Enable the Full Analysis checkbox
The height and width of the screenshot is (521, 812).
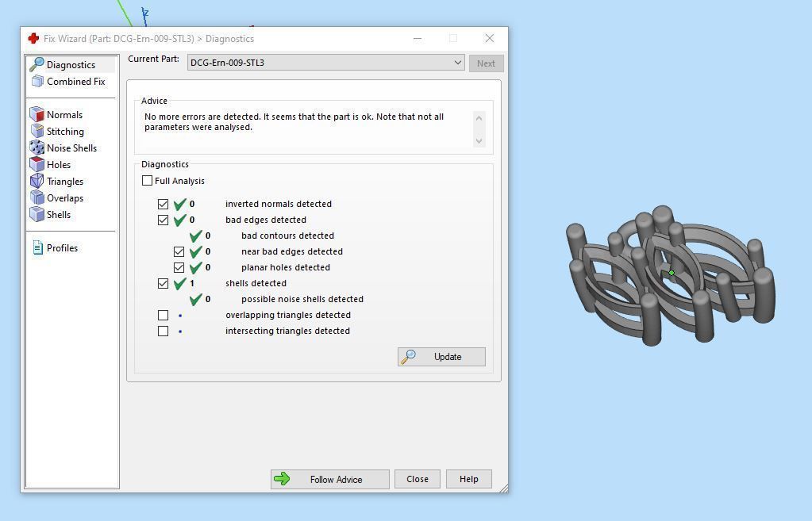pos(147,181)
